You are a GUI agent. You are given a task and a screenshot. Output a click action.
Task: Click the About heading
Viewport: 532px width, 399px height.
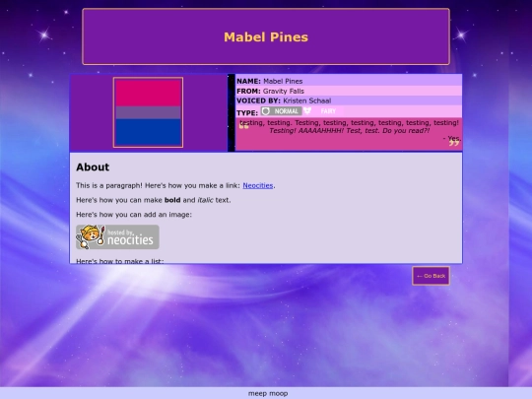93,166
